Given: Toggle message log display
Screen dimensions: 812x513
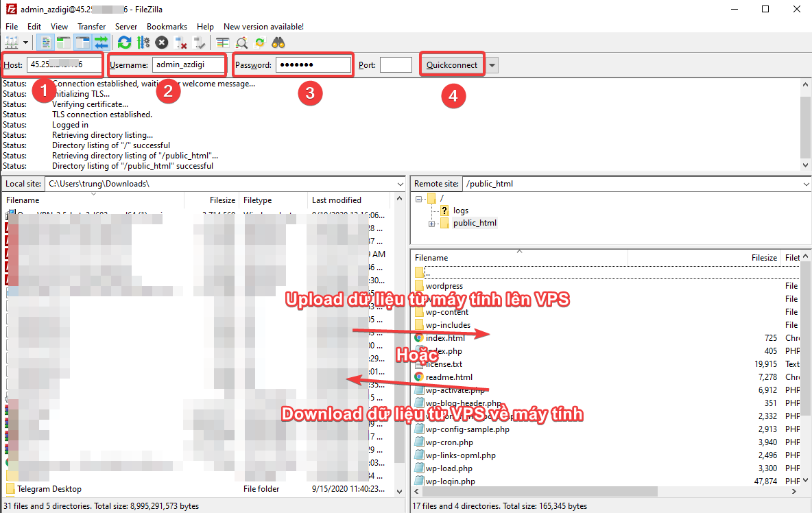Looking at the screenshot, I should [x=46, y=43].
